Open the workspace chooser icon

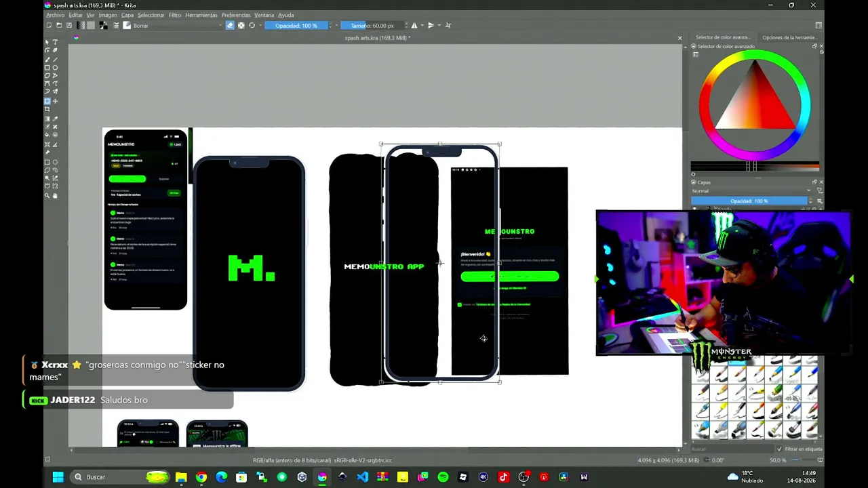(x=818, y=26)
